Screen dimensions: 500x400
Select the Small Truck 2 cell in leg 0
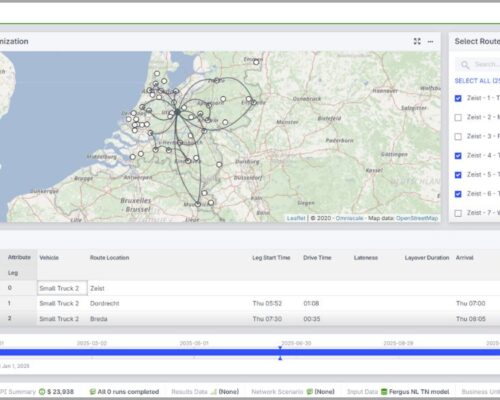click(62, 288)
